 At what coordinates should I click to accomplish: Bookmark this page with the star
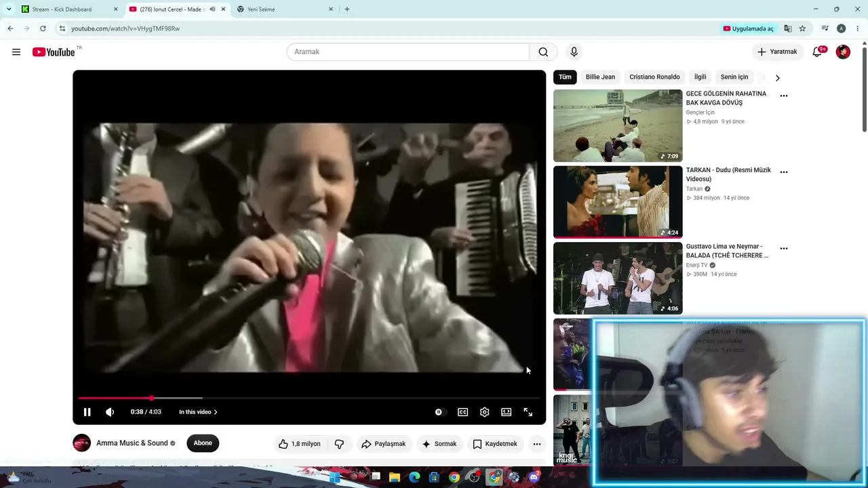[x=802, y=28]
